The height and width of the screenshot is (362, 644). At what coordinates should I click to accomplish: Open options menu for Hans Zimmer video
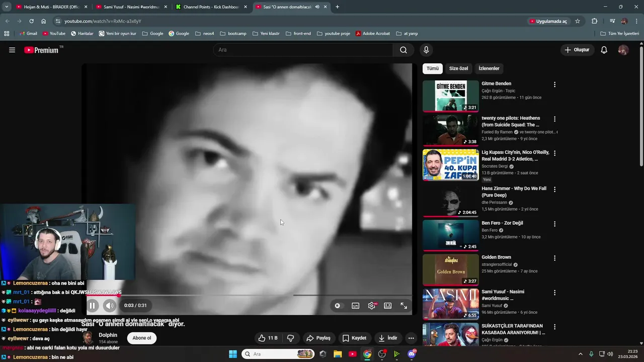[x=554, y=190]
